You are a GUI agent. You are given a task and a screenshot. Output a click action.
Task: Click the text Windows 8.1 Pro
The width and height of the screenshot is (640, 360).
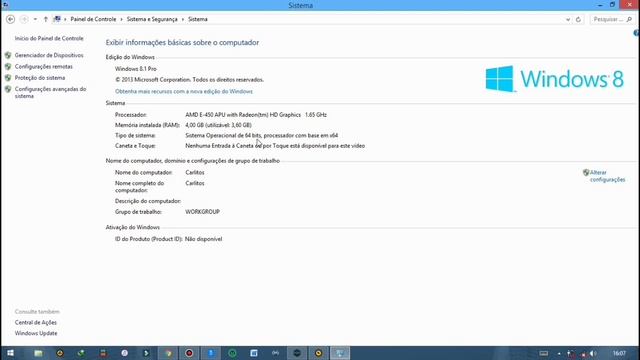(136, 69)
